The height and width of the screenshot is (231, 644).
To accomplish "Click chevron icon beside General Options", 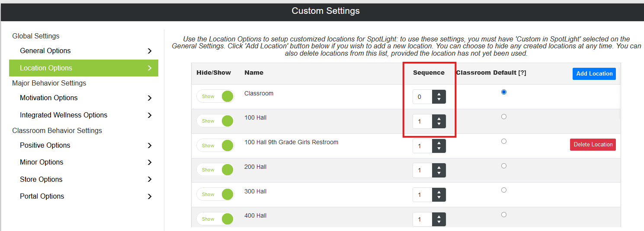I will point(150,51).
